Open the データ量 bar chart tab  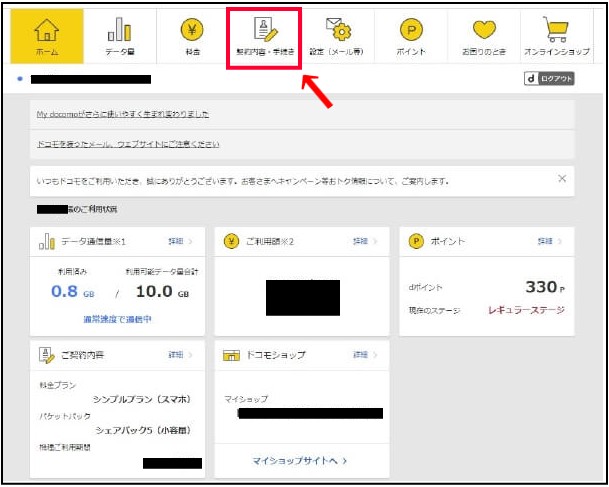tap(120, 36)
